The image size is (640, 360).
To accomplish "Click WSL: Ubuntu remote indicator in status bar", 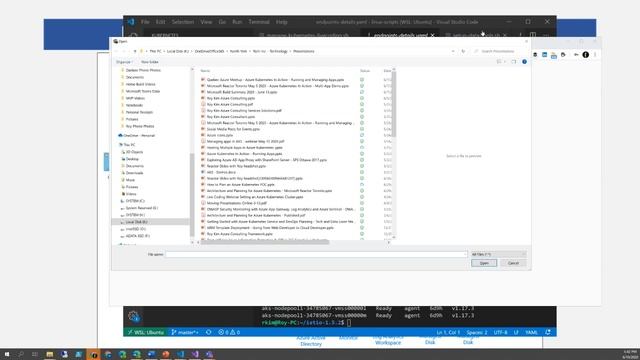I will pyautogui.click(x=145, y=333).
